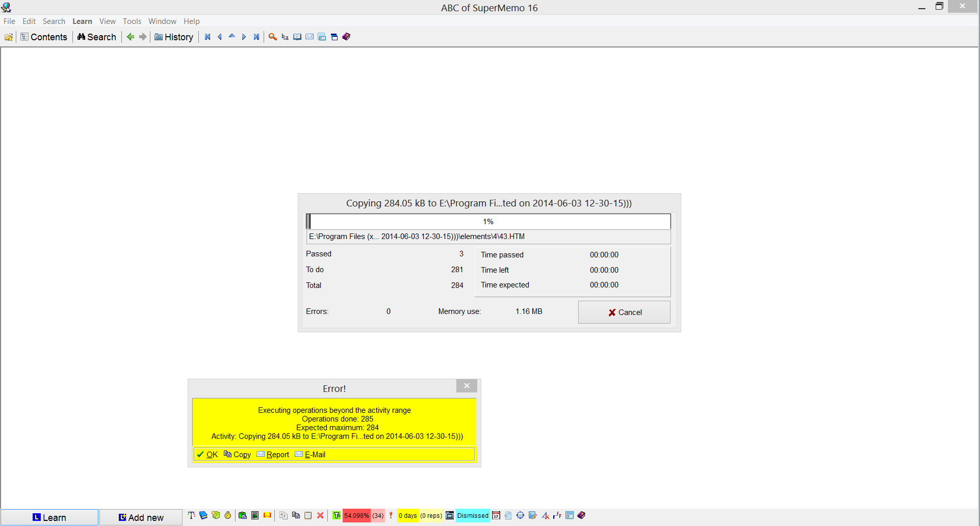Open the Edit menu
980x526 pixels.
[x=29, y=21]
